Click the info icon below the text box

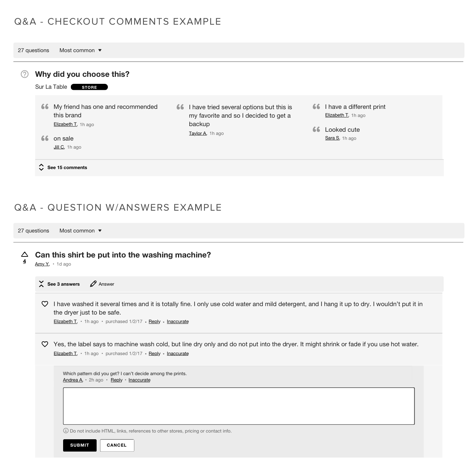[66, 430]
